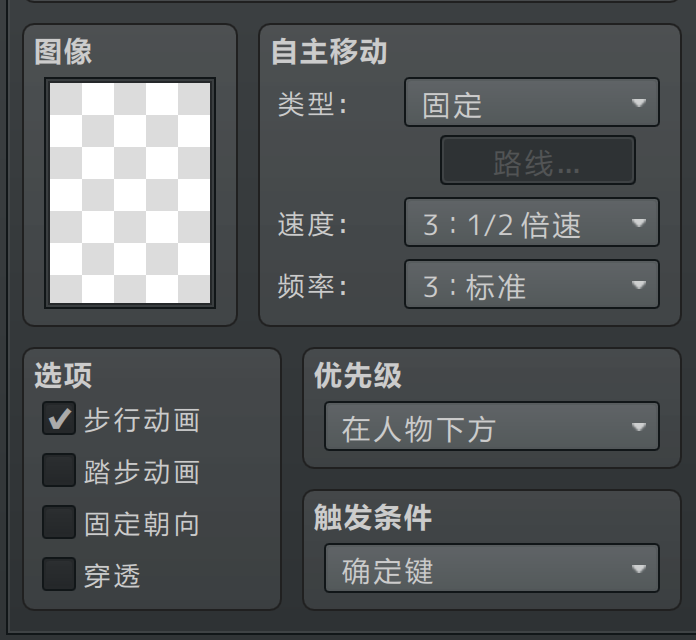Enable the 穿透 checkbox
This screenshot has height=640, width=696.
[x=59, y=574]
